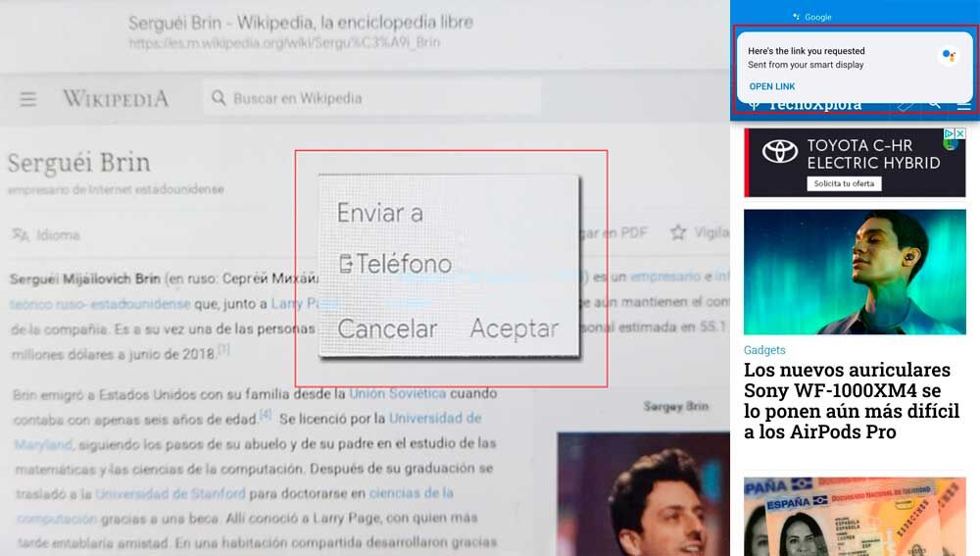Click the Universidad de link
Screen dimensions: 980x556
tap(435, 418)
